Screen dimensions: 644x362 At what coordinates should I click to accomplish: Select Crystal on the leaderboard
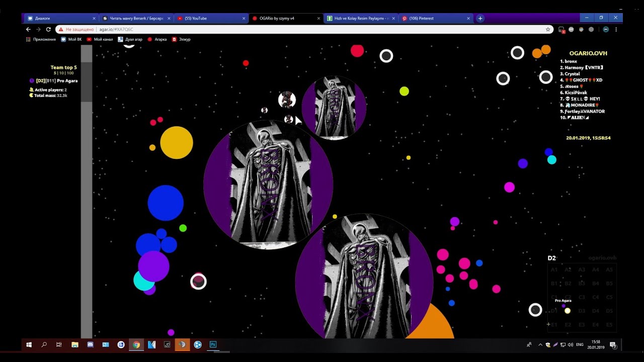570,74
